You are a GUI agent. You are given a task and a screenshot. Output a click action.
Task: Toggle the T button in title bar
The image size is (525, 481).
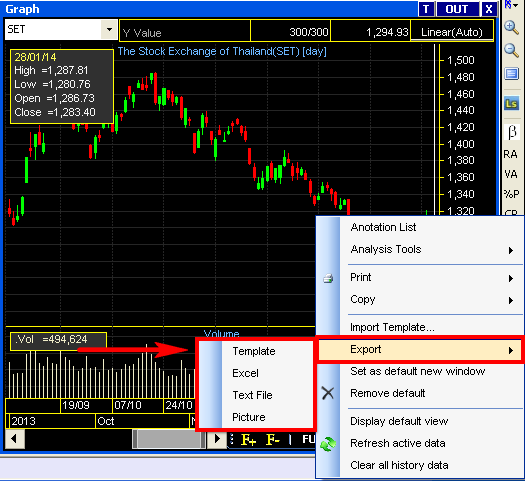tap(426, 9)
